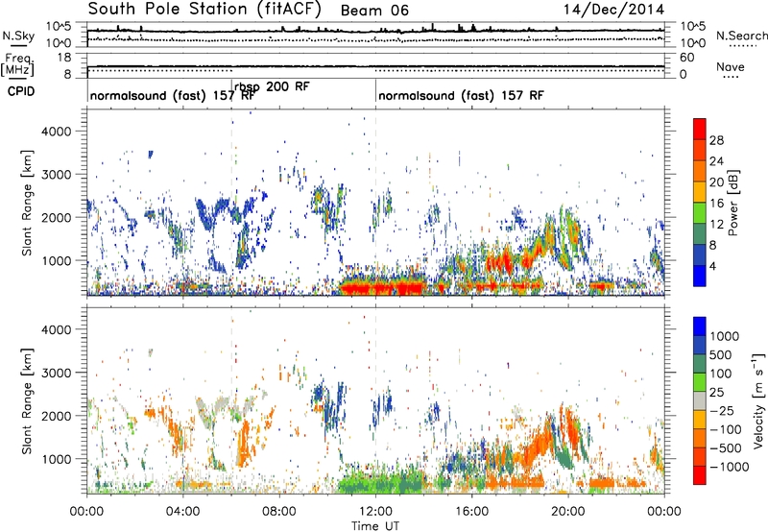Click the 'N.Search' legend label
The image size is (768, 532).
tap(741, 36)
